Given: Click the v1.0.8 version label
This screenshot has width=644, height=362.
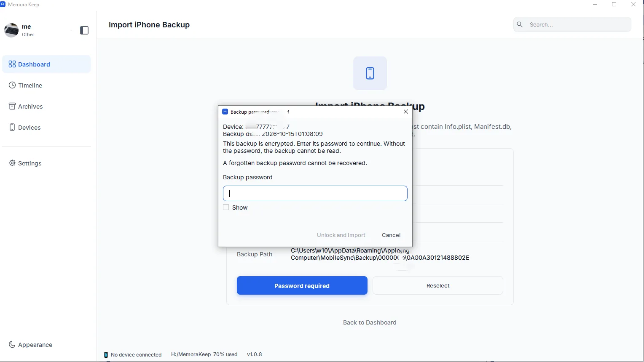Looking at the screenshot, I should 255,354.
